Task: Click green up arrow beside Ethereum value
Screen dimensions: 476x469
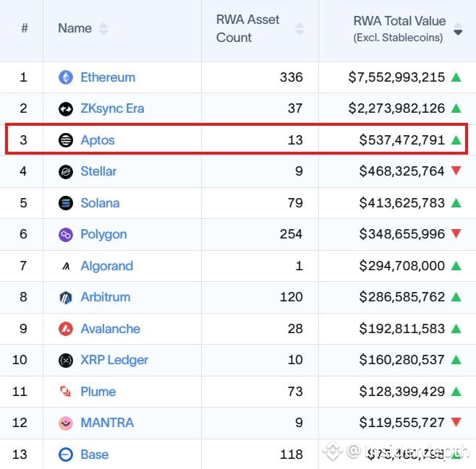Action: [456, 77]
